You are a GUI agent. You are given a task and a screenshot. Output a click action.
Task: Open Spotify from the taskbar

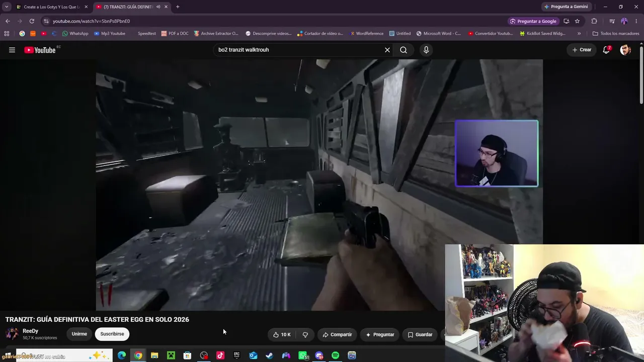336,355
